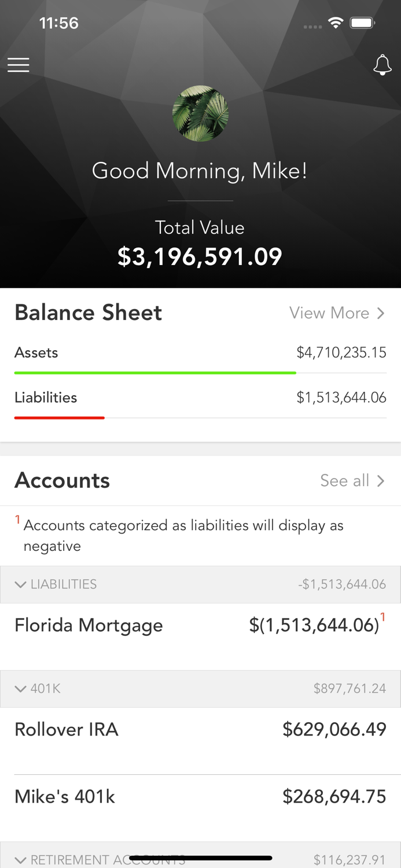Collapse the RETIREMENT ACCOUNTS group
The height and width of the screenshot is (868, 401).
(x=21, y=860)
